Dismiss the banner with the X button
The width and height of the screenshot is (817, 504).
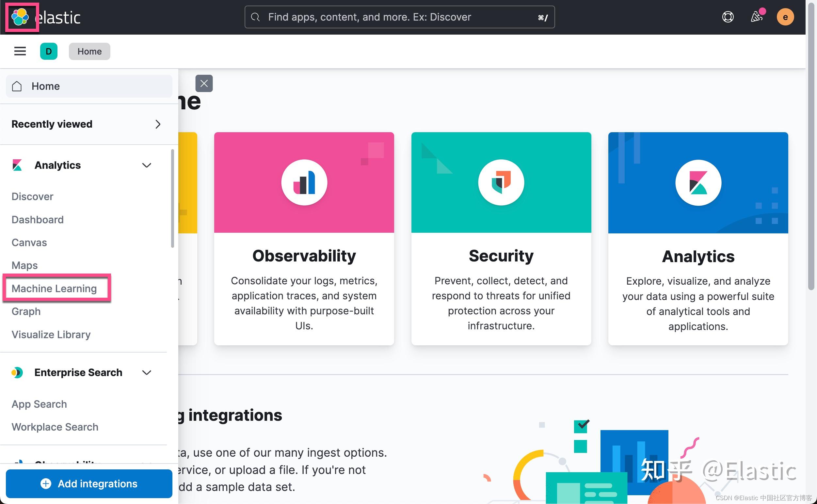204,83
